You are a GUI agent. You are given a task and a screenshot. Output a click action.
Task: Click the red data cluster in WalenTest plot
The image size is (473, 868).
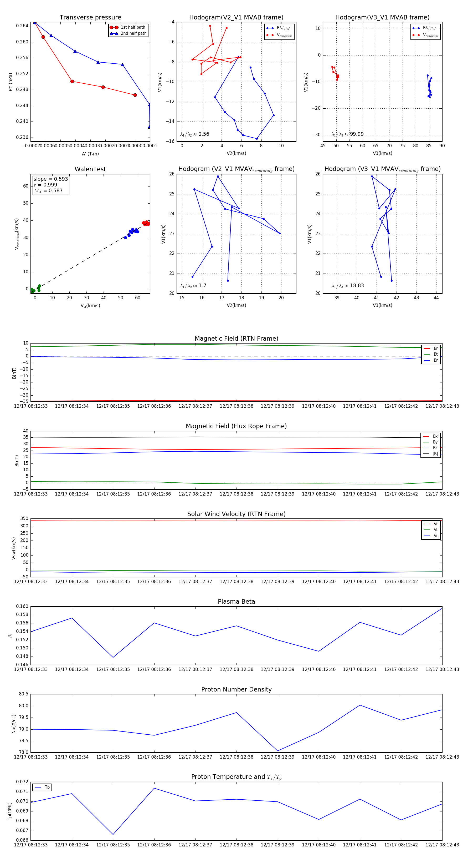click(146, 223)
